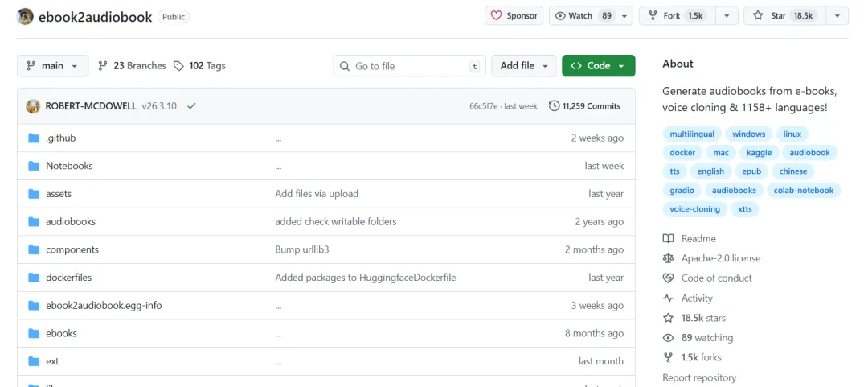Open the ebook2audiobook.egg-info folder
Image resolution: width=868 pixels, height=387 pixels.
coord(104,306)
